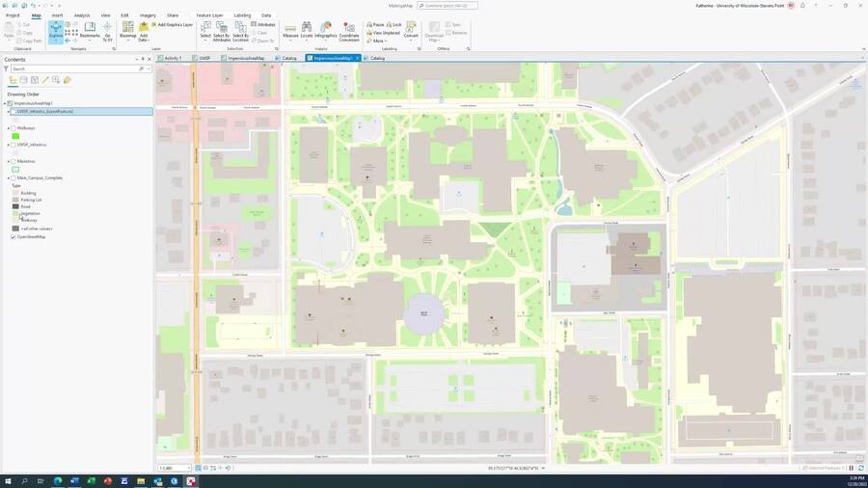Switch to List By Selection view

(35, 80)
